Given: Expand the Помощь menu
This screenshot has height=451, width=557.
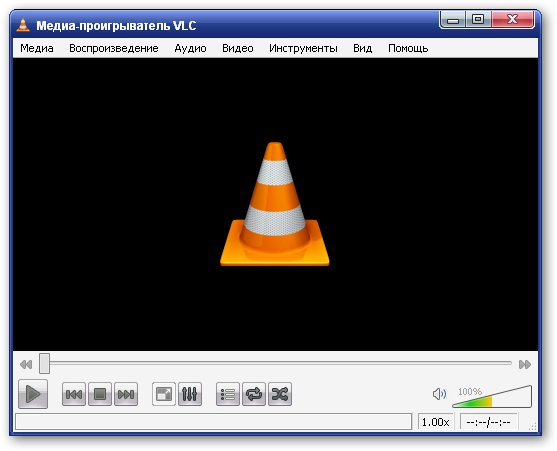Looking at the screenshot, I should coord(408,48).
